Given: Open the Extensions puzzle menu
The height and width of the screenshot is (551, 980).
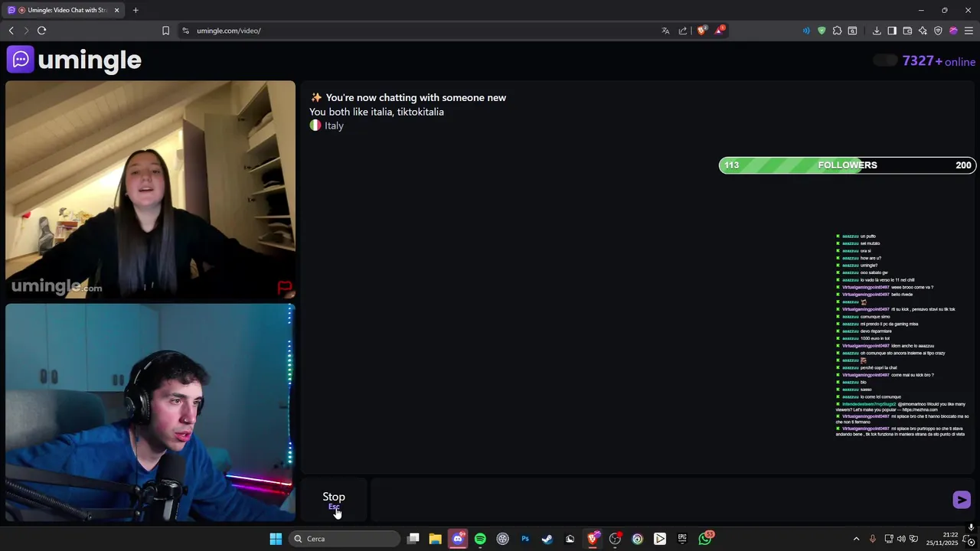Looking at the screenshot, I should coord(837,31).
